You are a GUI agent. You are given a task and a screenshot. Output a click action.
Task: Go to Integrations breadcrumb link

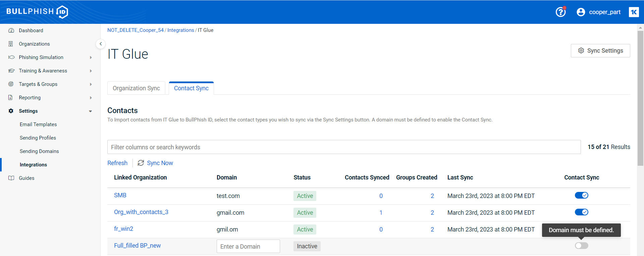(181, 30)
